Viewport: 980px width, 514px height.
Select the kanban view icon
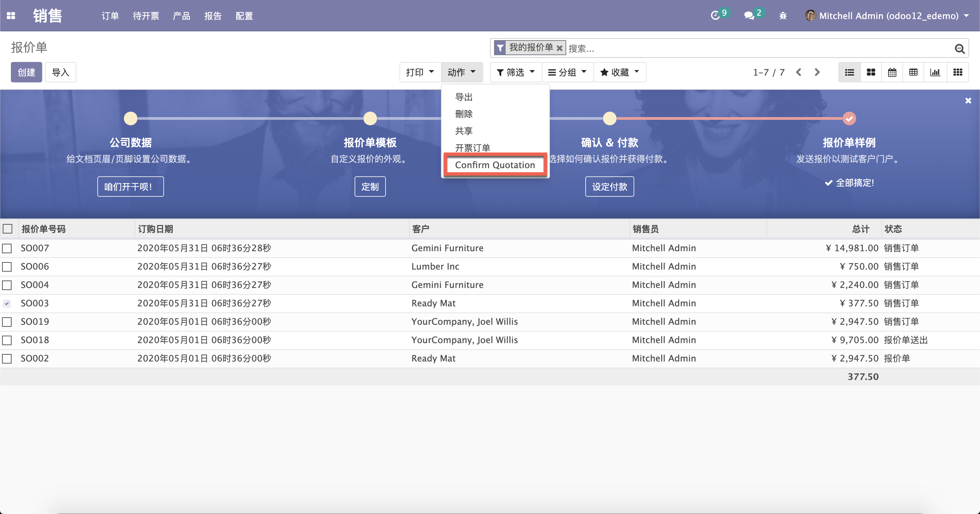pyautogui.click(x=870, y=72)
